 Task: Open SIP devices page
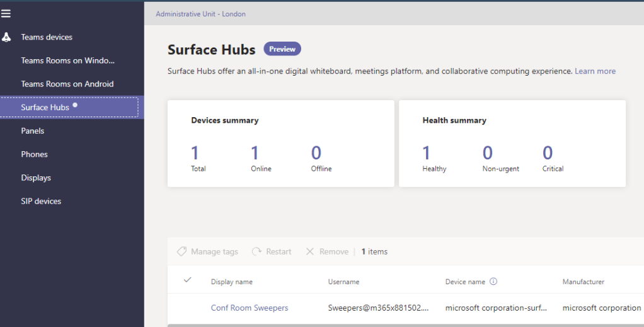click(41, 201)
